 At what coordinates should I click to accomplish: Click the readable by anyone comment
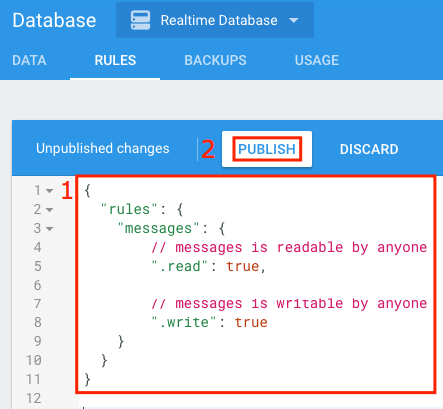click(289, 248)
